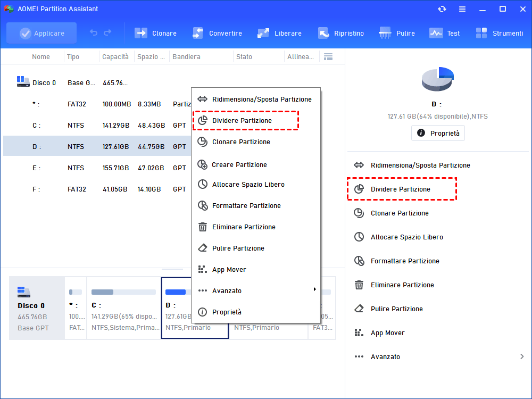Click the column view settings icon

pos(328,57)
